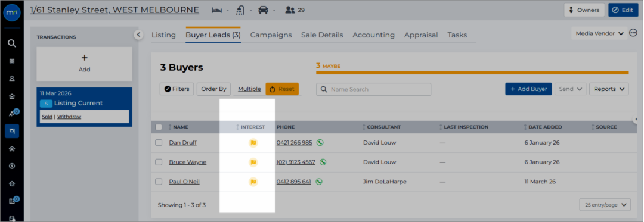Tick the checkbox for Bruce Wayne
Image resolution: width=644 pixels, height=222 pixels.
click(159, 162)
